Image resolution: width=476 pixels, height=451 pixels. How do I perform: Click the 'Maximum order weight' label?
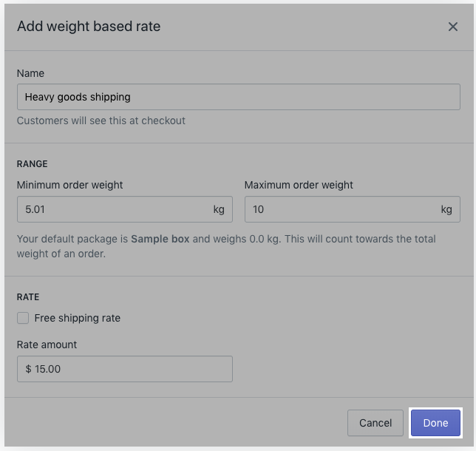click(x=299, y=185)
